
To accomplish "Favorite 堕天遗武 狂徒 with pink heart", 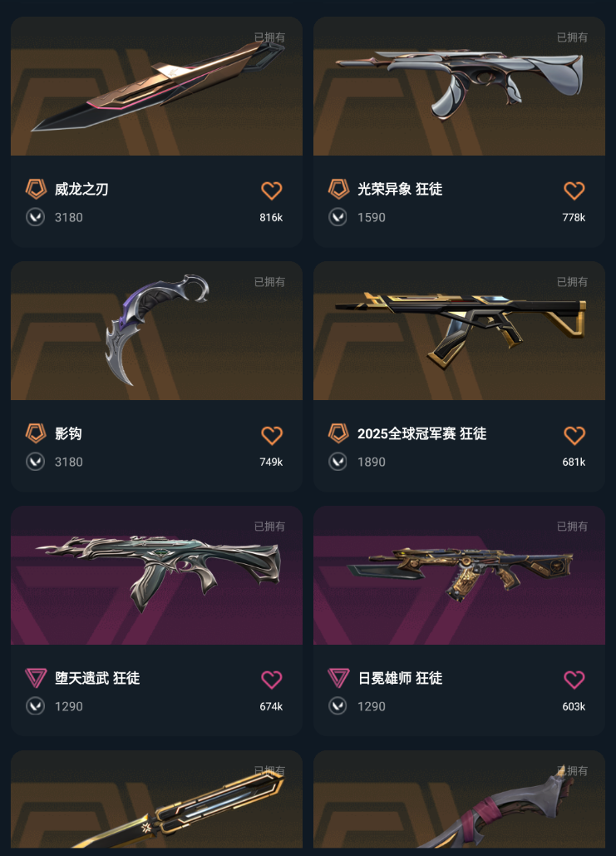I will pyautogui.click(x=271, y=680).
